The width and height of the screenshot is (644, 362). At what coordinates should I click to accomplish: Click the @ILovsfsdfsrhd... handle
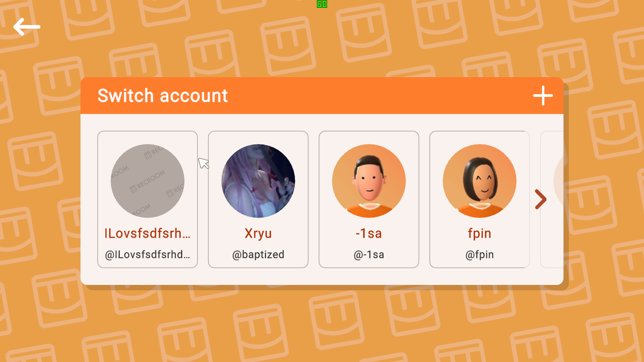click(148, 255)
